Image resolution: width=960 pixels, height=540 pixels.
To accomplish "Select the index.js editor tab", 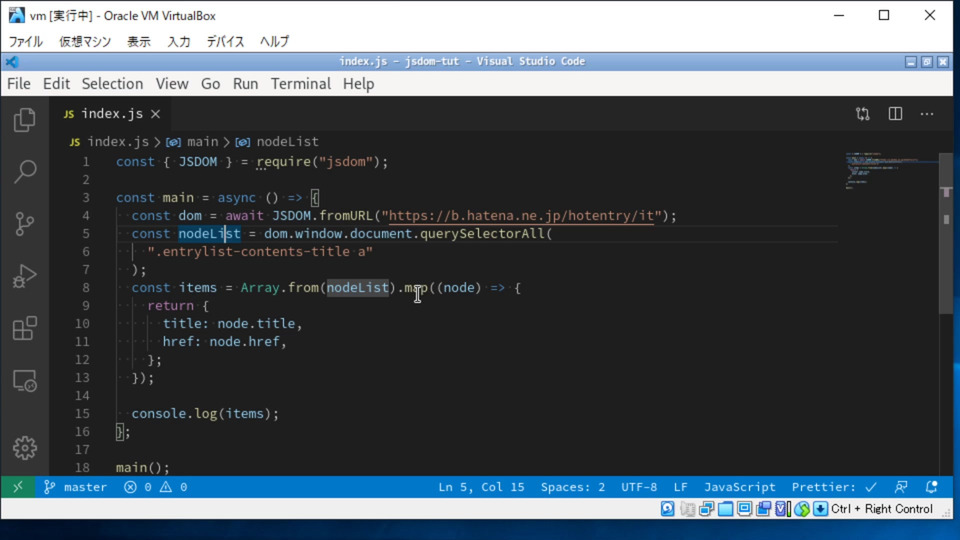I will point(110,114).
